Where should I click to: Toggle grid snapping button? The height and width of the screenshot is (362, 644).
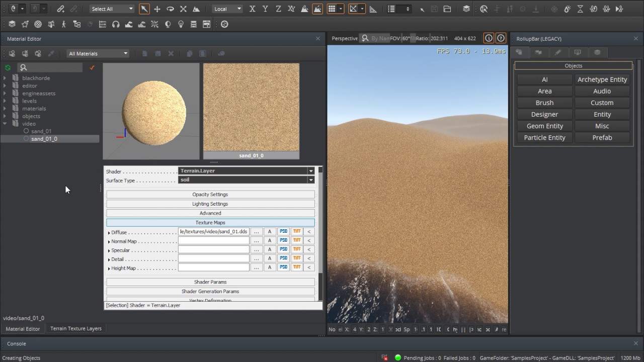(x=332, y=9)
